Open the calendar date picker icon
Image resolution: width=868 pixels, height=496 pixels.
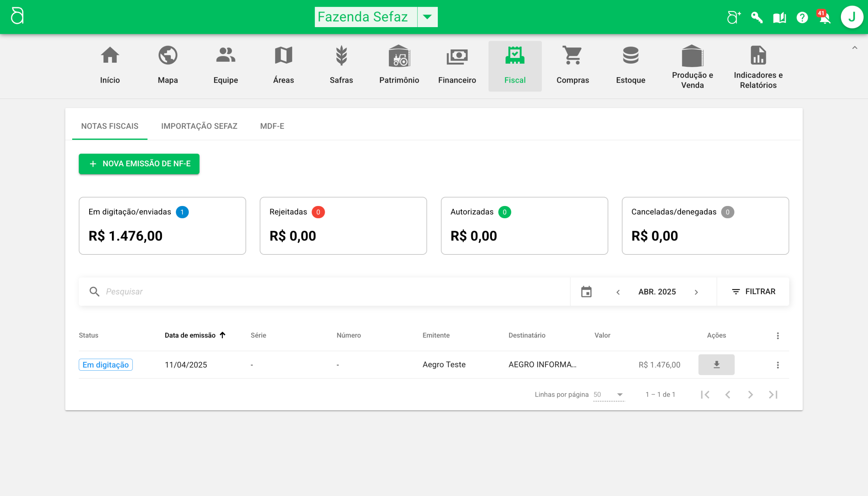586,292
